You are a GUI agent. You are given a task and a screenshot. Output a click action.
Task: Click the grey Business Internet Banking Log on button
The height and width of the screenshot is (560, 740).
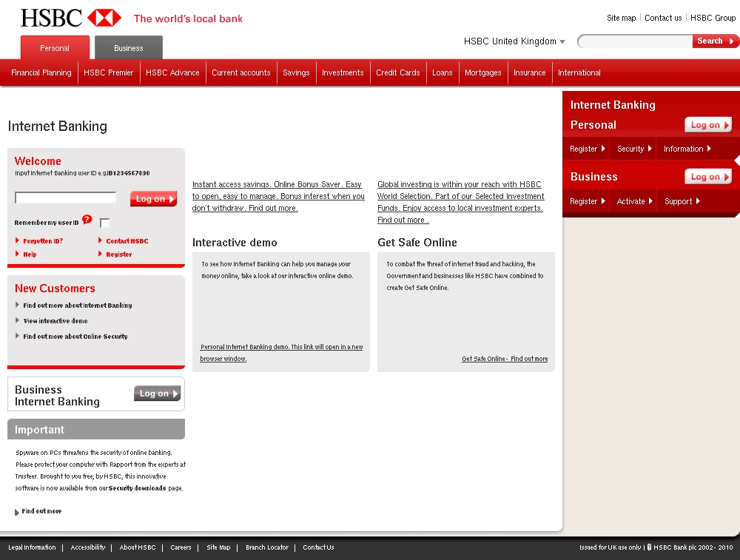coord(157,394)
